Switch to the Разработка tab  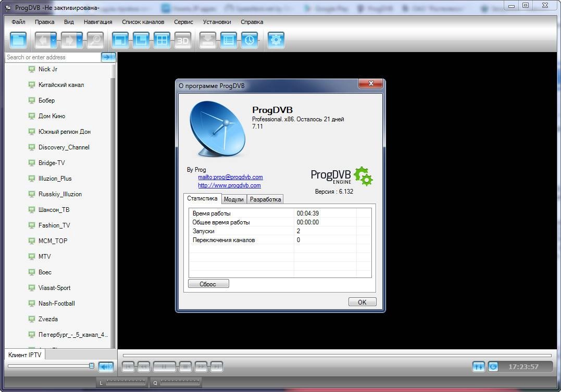pos(265,199)
